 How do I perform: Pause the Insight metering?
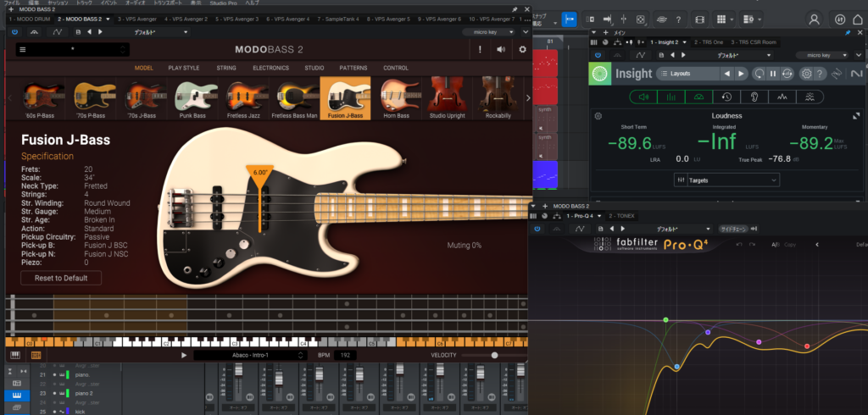773,74
